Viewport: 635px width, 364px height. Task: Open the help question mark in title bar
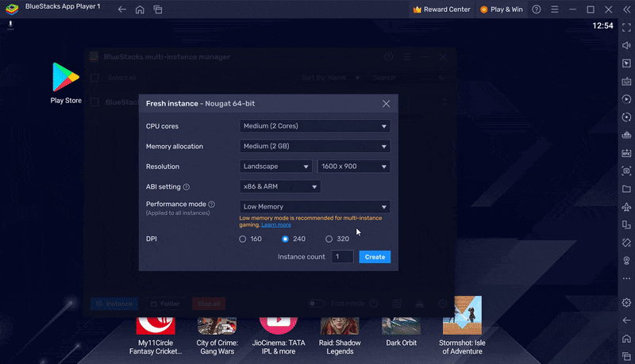pyautogui.click(x=537, y=10)
